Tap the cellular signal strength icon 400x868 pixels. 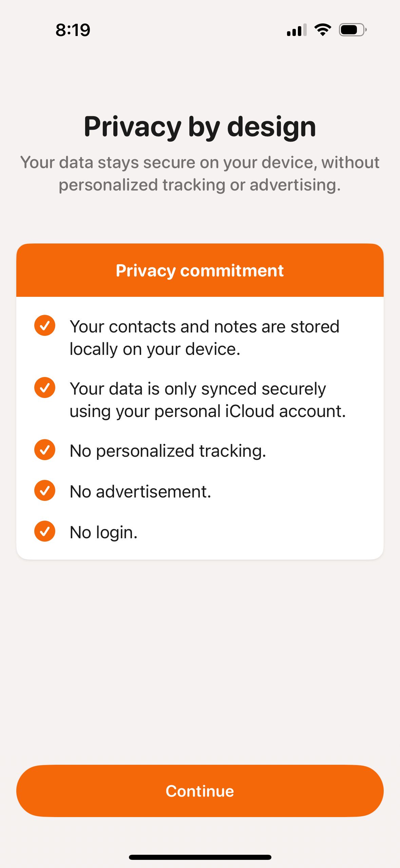297,30
